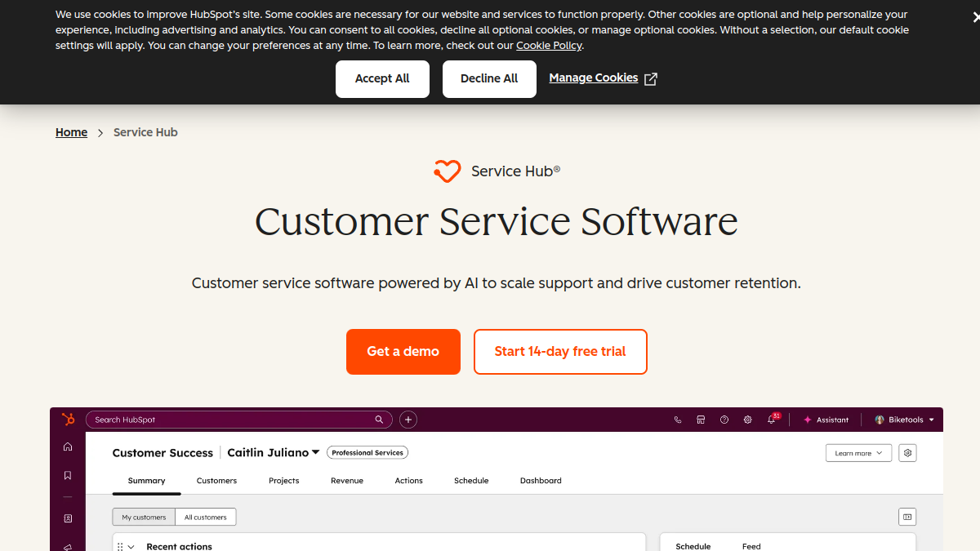Click the HubSpot sprocket logo
The height and width of the screenshot is (551, 980).
tap(68, 419)
